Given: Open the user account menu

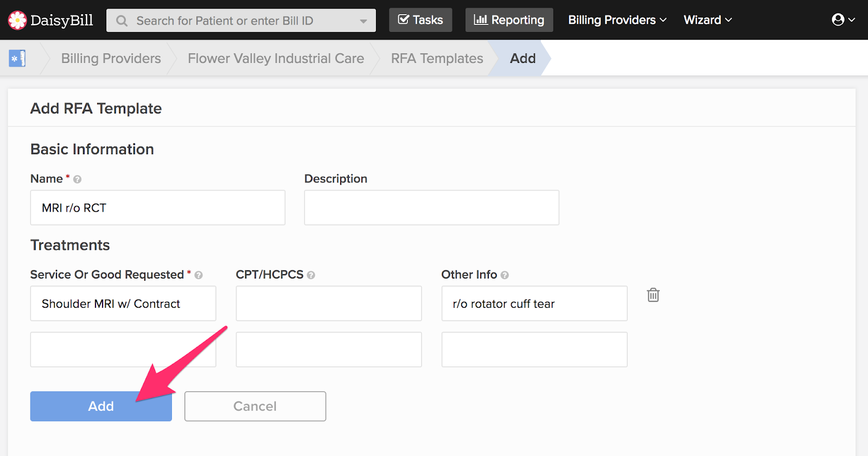Looking at the screenshot, I should coord(843,20).
